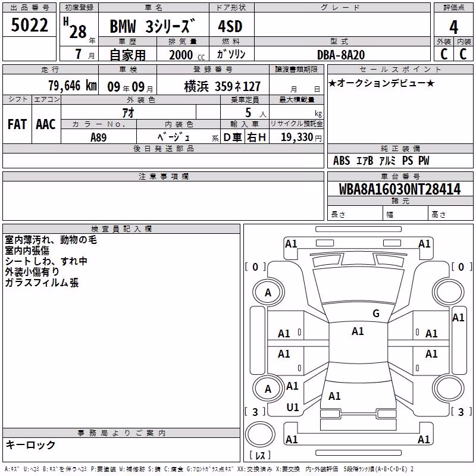Click sales point オークションデビュー text

381,83
